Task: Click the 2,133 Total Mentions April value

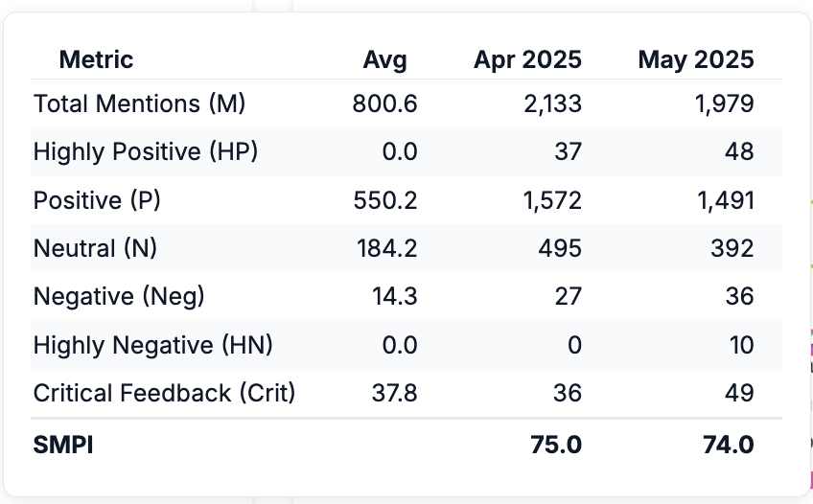Action: coord(553,104)
